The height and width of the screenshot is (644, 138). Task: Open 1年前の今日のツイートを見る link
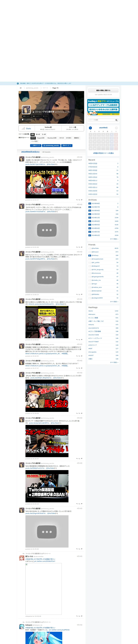103,153
